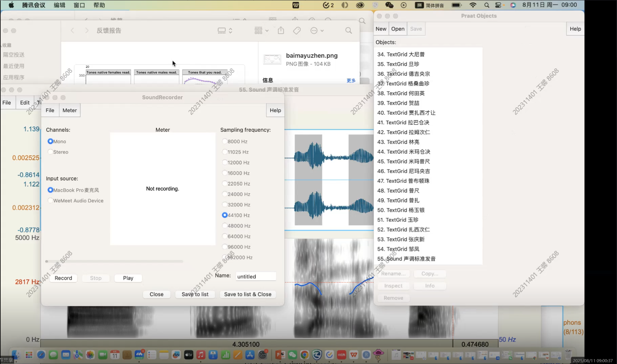Viewport: 617px width, 364px height.
Task: Launch Google Chrome from the Dock
Action: tap(305, 355)
